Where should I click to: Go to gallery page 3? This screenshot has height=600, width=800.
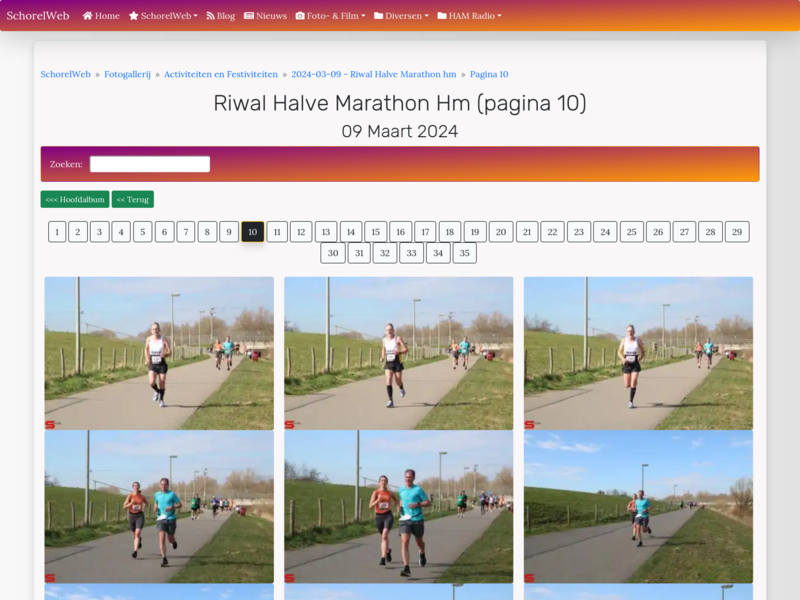[99, 232]
